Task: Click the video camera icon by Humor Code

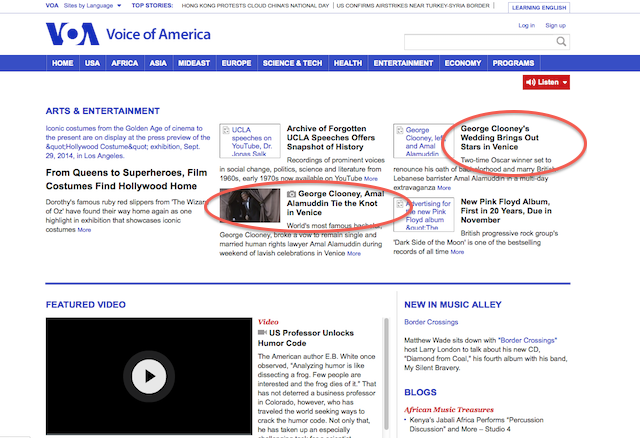Action: click(x=262, y=333)
